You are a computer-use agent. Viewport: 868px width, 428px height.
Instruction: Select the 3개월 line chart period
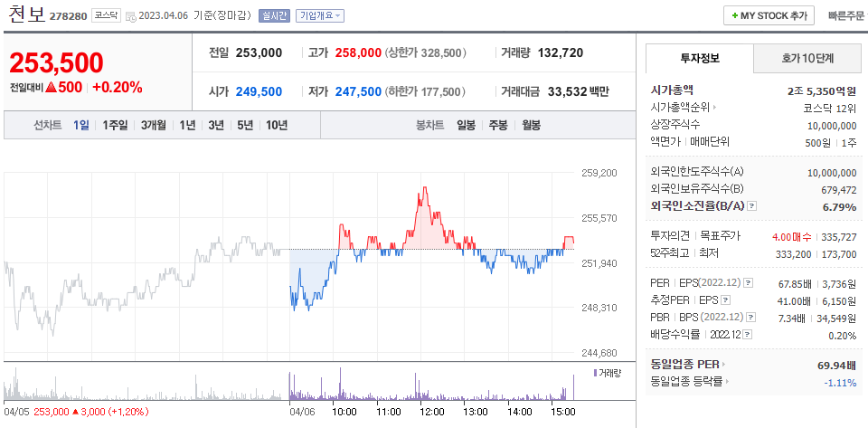(154, 125)
